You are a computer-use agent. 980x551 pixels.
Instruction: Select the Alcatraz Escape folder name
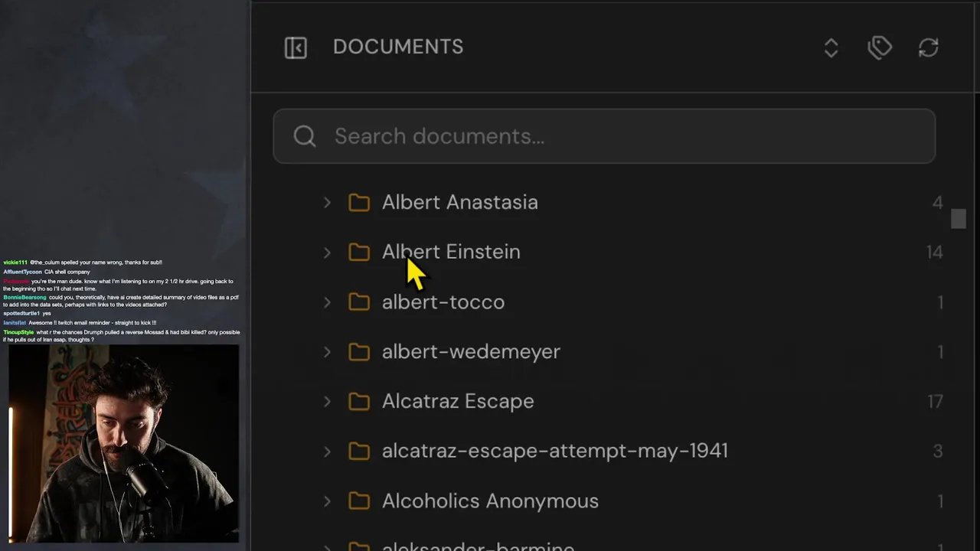(x=458, y=402)
